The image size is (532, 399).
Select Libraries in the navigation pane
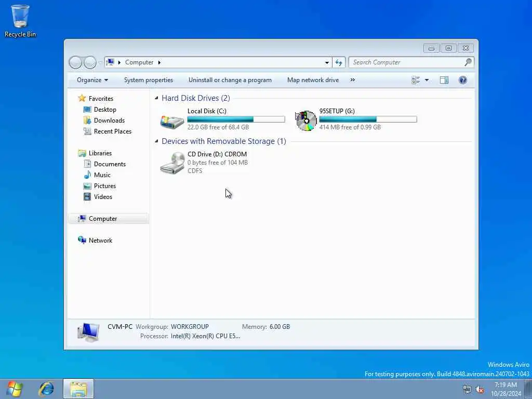(100, 153)
